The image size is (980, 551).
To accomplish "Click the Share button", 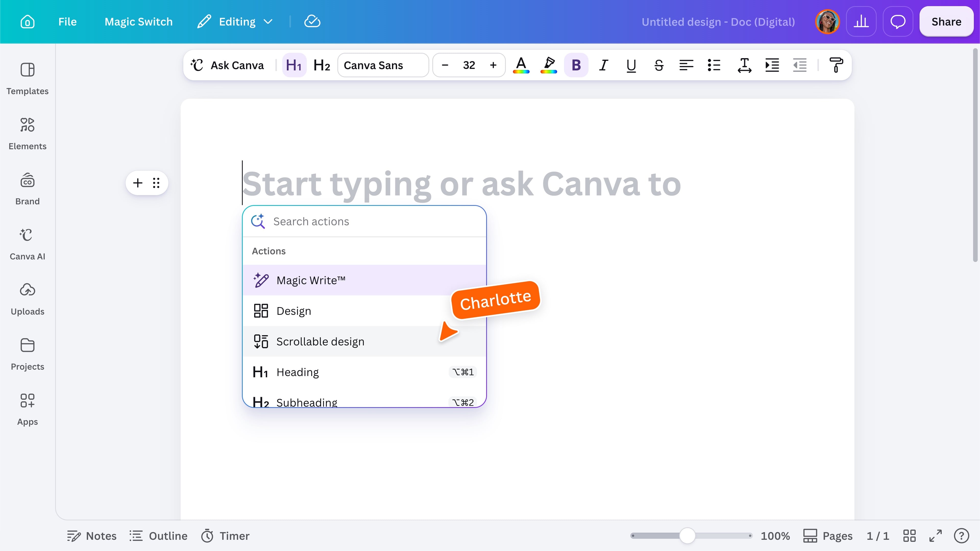I will pyautogui.click(x=946, y=22).
